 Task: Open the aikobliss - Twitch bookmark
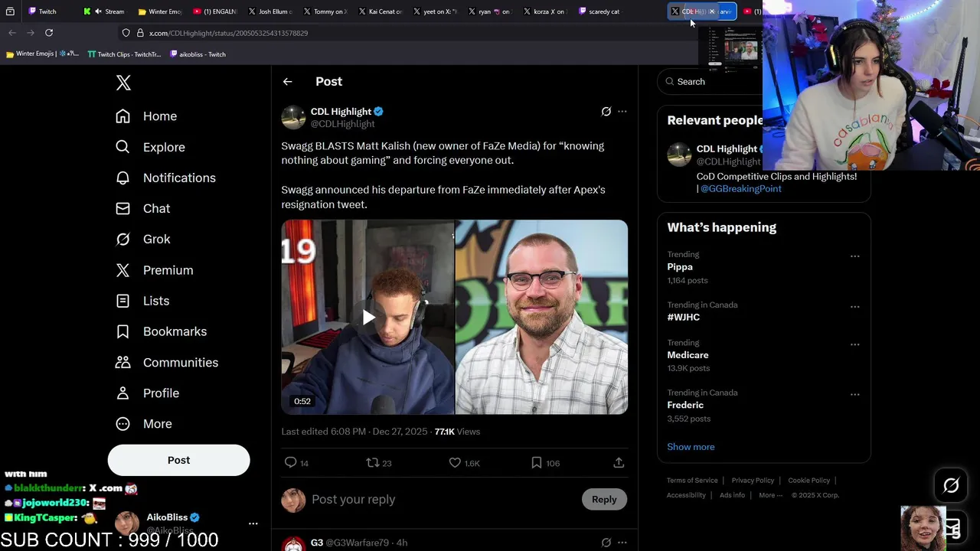click(198, 54)
